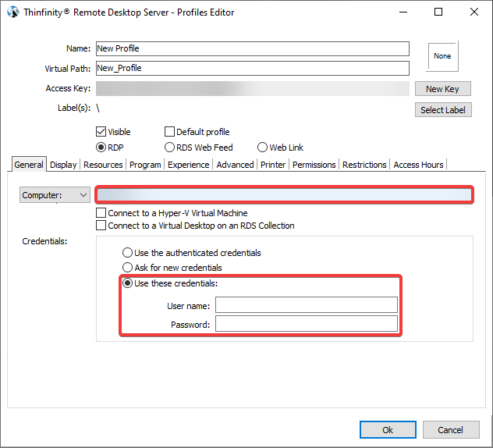
Task: Click into the User name field
Action: pos(307,305)
